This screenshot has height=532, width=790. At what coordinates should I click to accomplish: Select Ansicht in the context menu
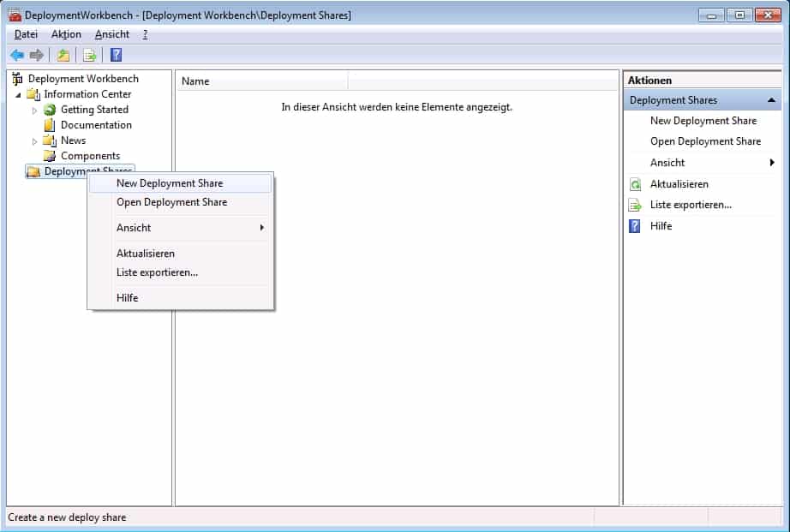pos(181,228)
